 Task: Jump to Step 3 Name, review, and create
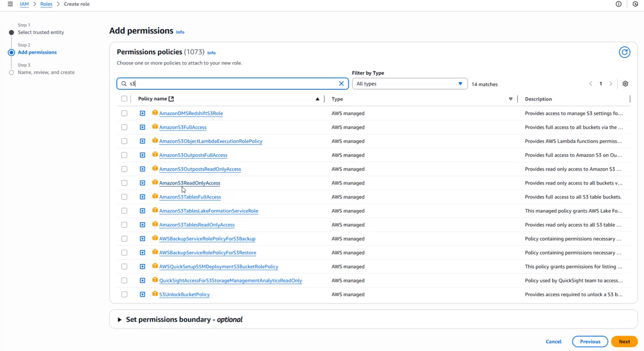(x=46, y=72)
